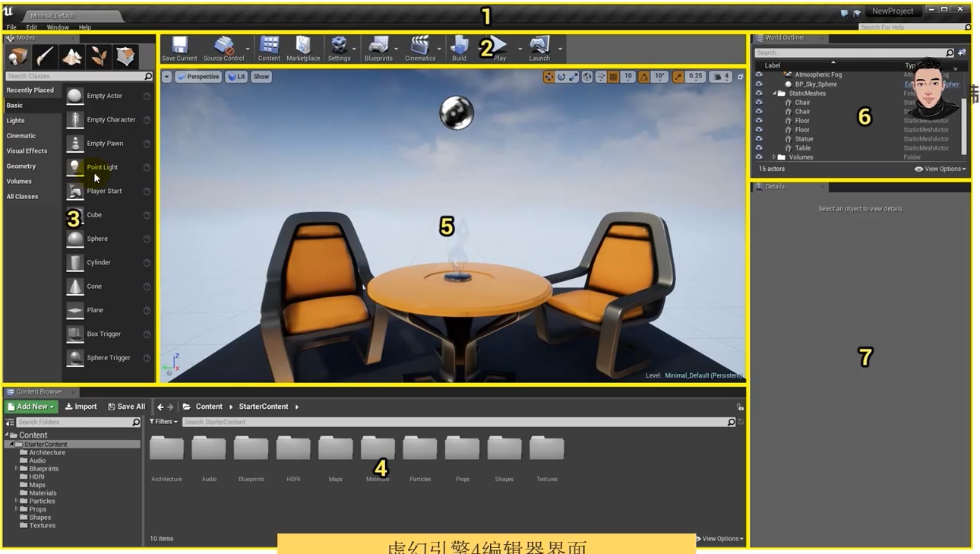
Task: Select the Landscape mode mountain icon
Action: [x=72, y=56]
